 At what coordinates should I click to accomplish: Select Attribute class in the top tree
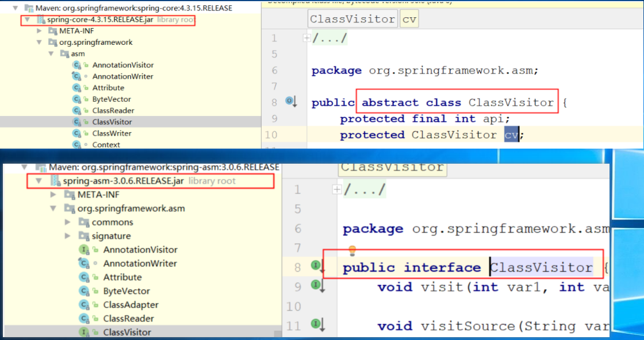click(x=108, y=88)
